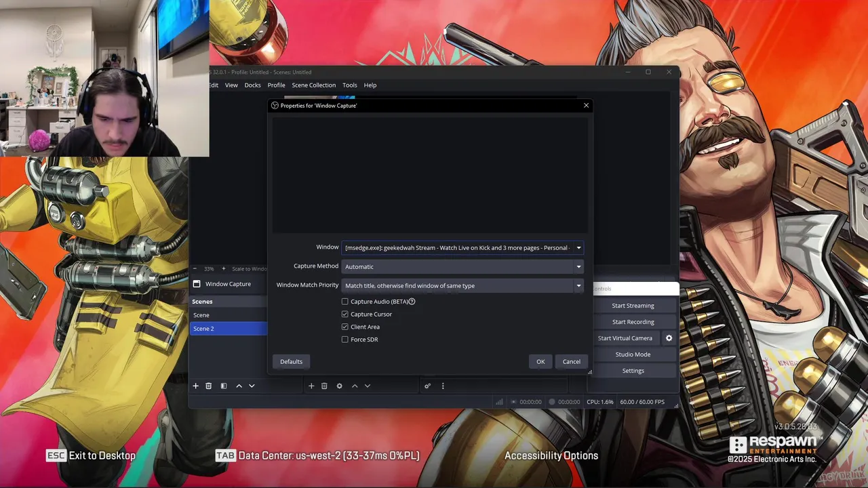Open audio mixer three-dot menu

tap(443, 386)
